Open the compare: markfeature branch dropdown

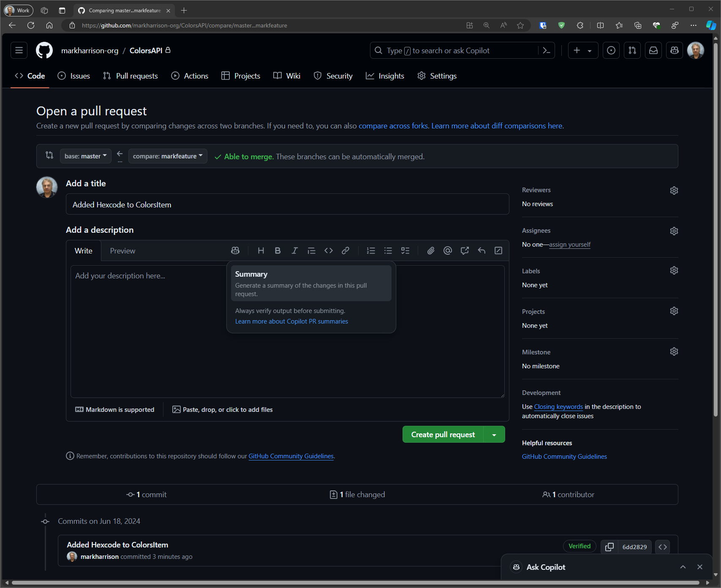(x=167, y=156)
